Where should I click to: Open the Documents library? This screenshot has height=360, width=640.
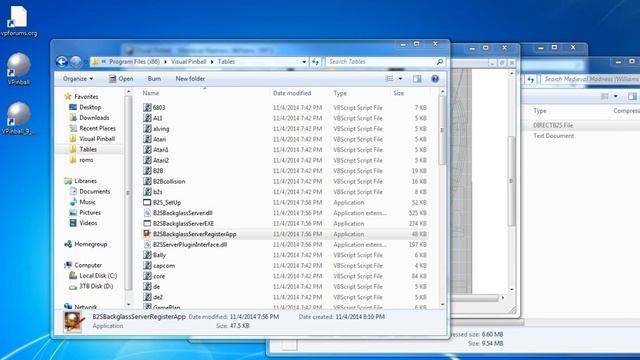[x=90, y=191]
